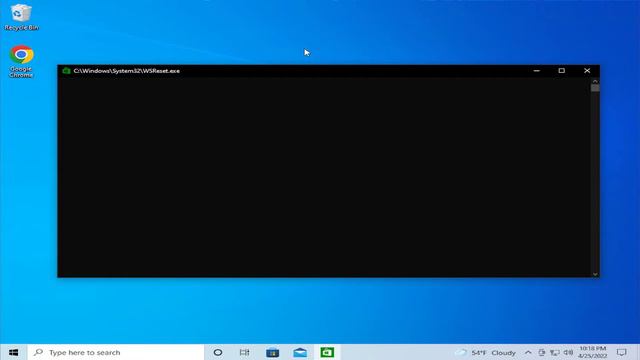Click the battery tray icon
The height and width of the screenshot is (360, 640).
click(x=542, y=352)
